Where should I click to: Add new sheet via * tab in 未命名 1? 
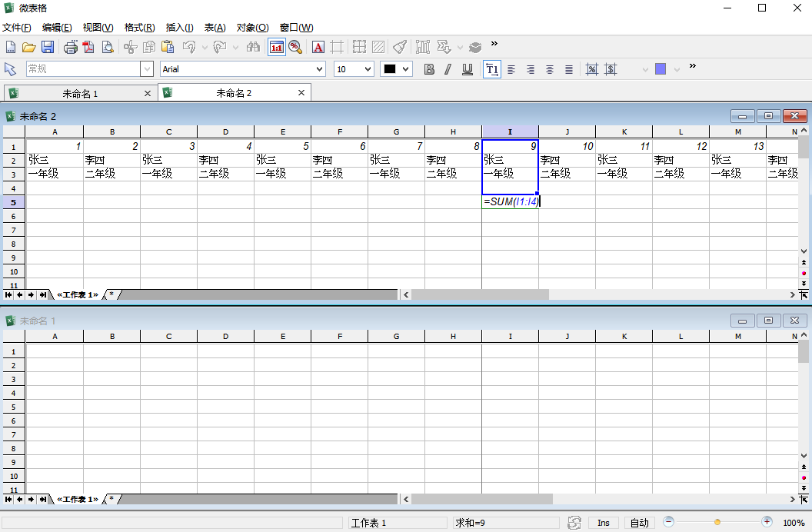point(111,499)
